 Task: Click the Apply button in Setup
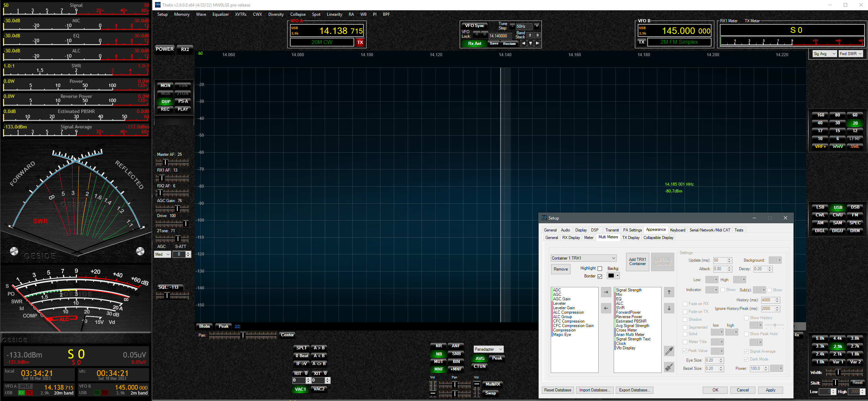(x=770, y=390)
